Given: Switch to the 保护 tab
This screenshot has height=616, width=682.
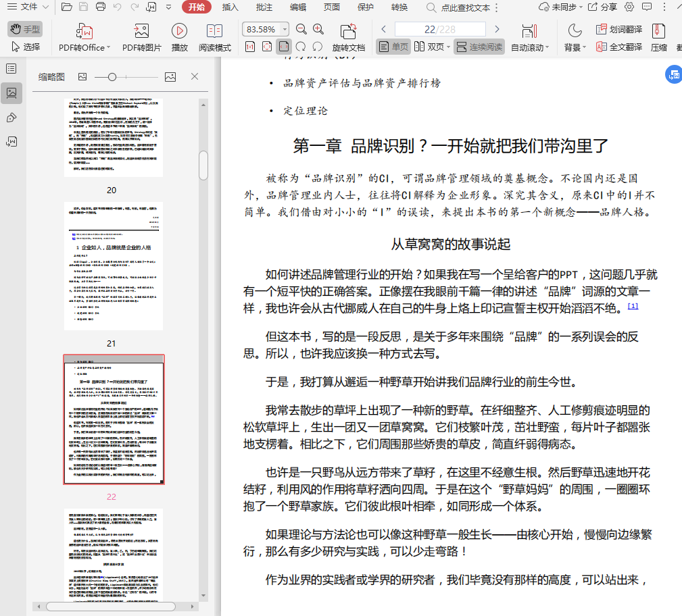Looking at the screenshot, I should pyautogui.click(x=366, y=7).
